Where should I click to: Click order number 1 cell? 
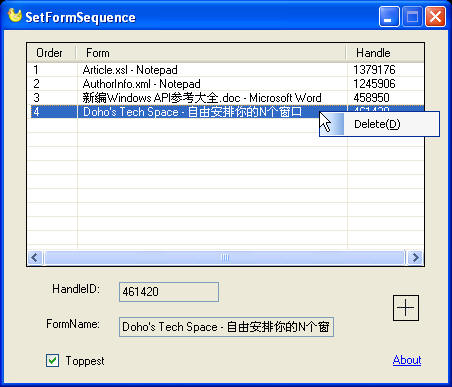pyautogui.click(x=36, y=70)
